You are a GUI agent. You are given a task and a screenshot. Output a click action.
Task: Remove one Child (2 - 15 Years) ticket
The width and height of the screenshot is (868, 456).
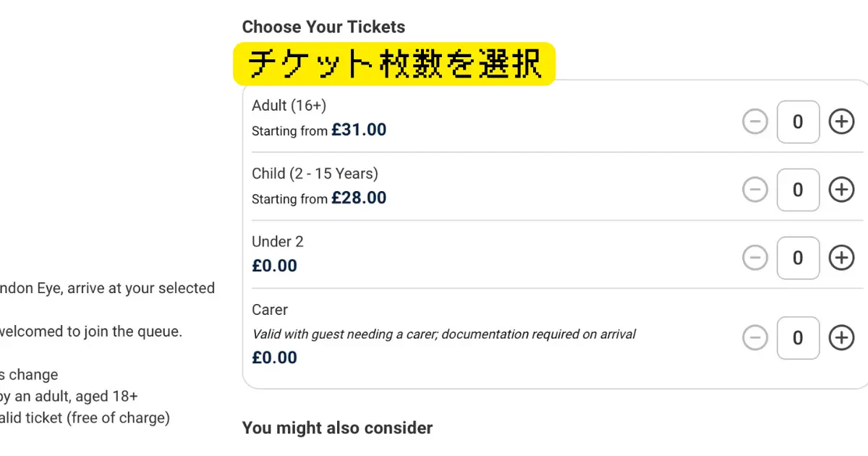pos(754,190)
